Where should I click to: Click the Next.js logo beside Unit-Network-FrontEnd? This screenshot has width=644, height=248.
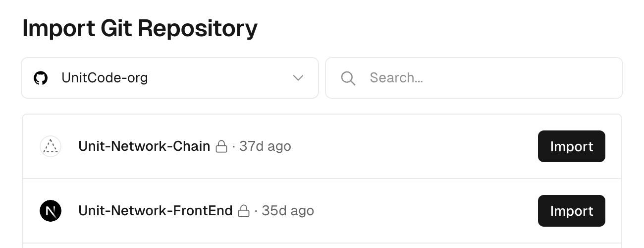pyautogui.click(x=50, y=211)
